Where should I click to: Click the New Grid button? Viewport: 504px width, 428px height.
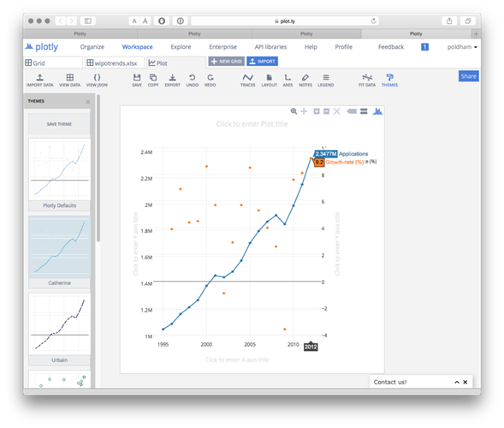pos(226,61)
